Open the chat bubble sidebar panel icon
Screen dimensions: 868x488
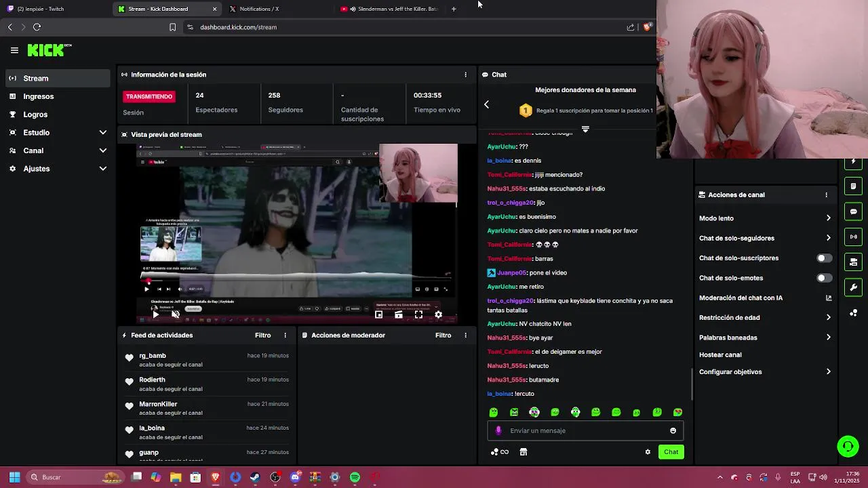pos(854,211)
